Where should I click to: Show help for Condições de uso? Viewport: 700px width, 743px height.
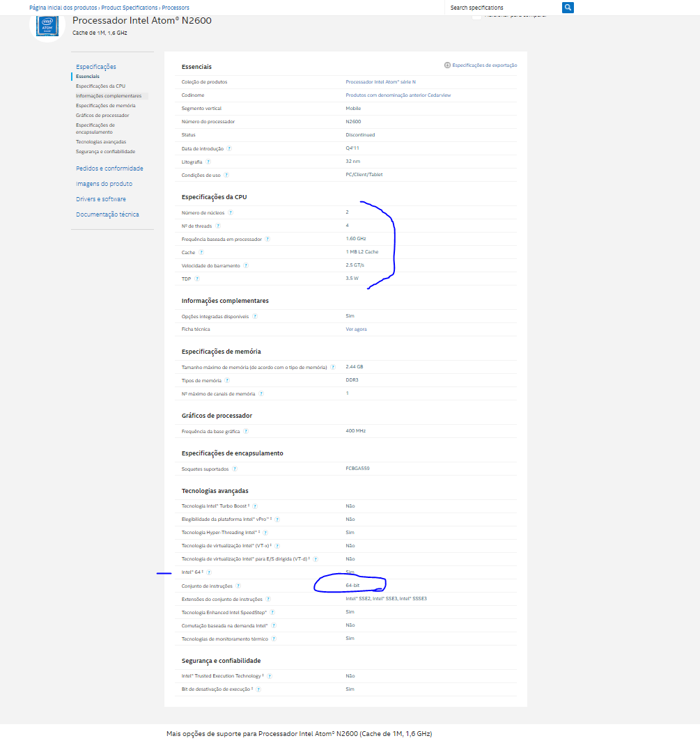point(226,175)
